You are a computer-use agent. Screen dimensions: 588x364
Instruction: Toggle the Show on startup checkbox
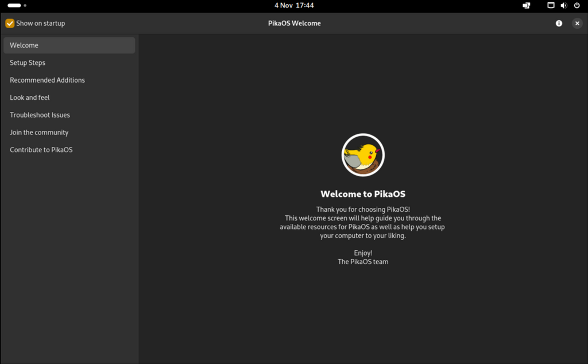(x=10, y=23)
